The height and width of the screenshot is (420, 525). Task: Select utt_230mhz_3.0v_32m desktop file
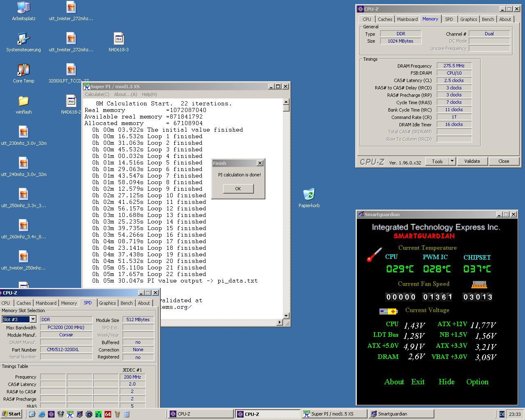[x=23, y=136]
